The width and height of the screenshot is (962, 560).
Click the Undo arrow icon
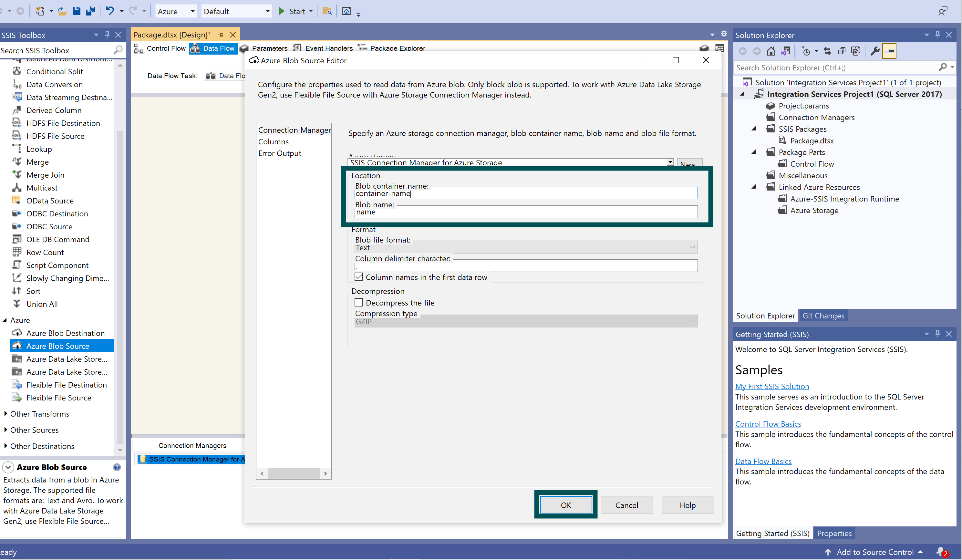(110, 11)
